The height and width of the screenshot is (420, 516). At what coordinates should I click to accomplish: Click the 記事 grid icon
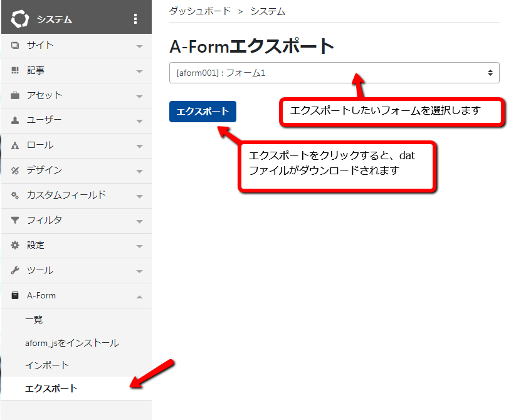point(15,70)
